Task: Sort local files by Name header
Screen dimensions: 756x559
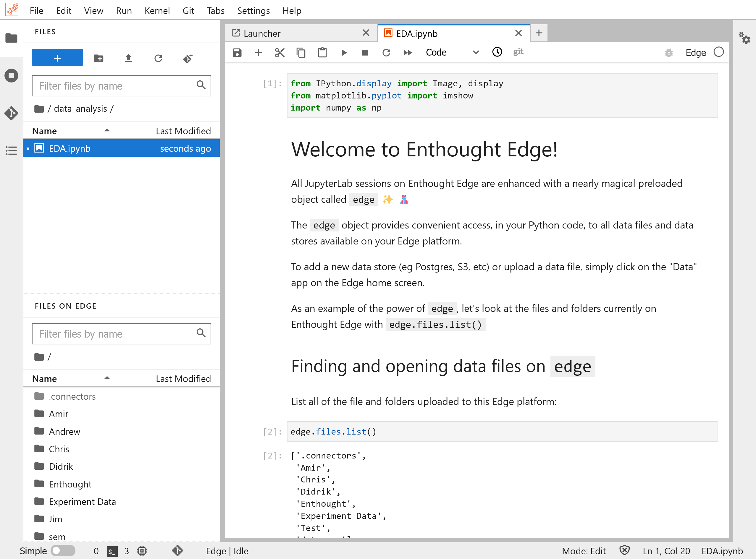Action: pos(73,131)
